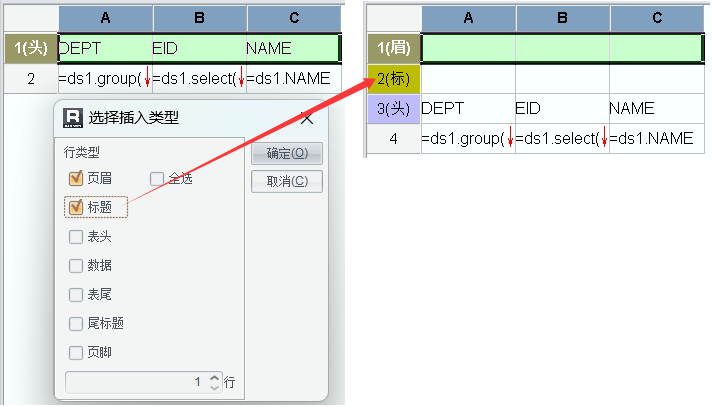Select the 3(头) row header in right sheet
The image size is (712, 407).
click(394, 108)
